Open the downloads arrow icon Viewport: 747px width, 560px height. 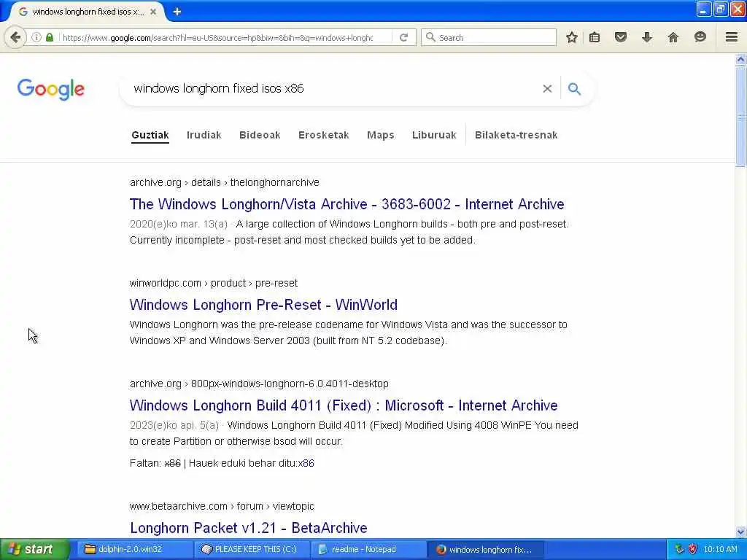tap(646, 37)
